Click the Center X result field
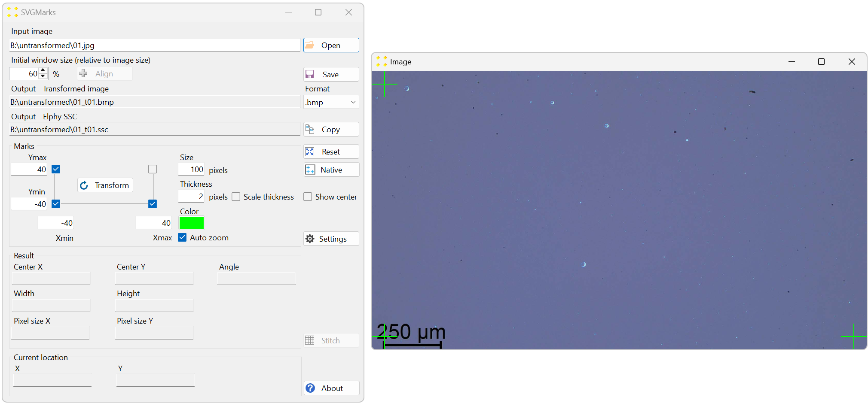This screenshot has width=868, height=403. click(51, 279)
